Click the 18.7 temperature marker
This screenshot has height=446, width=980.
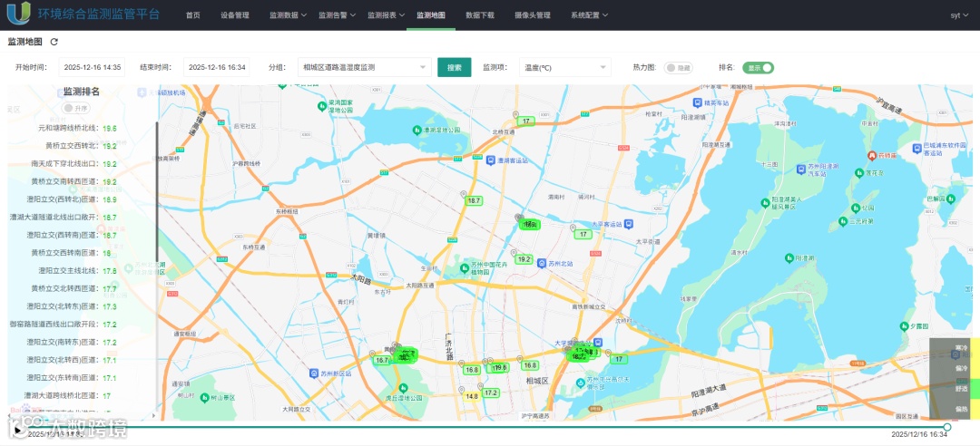[474, 200]
